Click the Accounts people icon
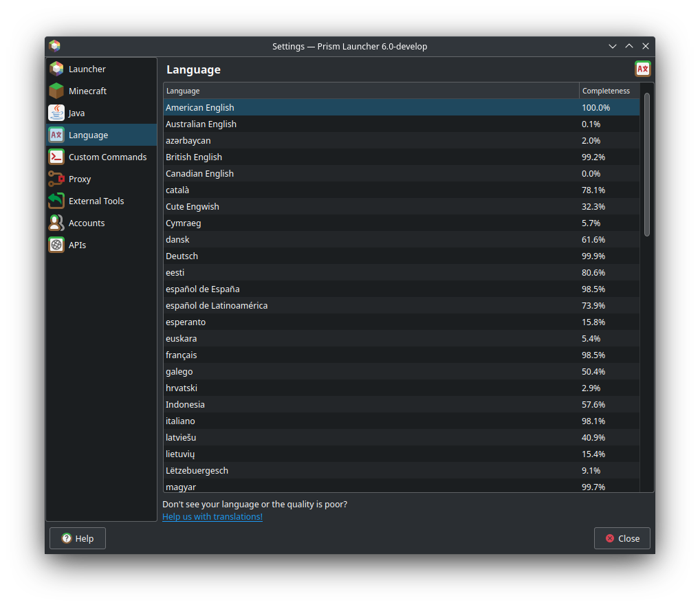Viewport: 700px width, 607px height. 56,223
